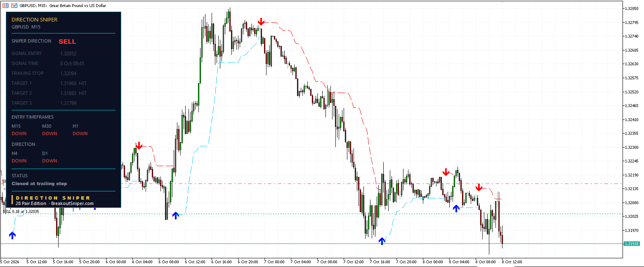Viewport: 644px width, 267px height.
Task: Click the blue buy arrow near 6 Oct 08:00
Action: click(176, 215)
